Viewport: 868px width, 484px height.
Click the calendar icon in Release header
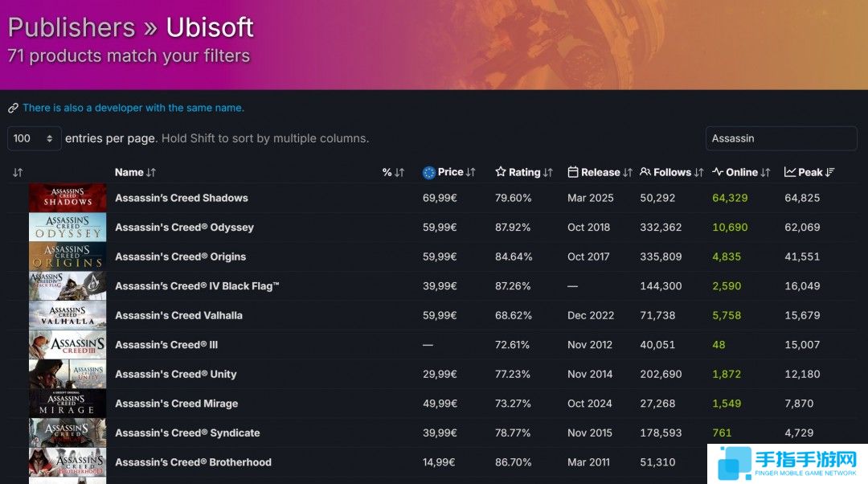(573, 172)
